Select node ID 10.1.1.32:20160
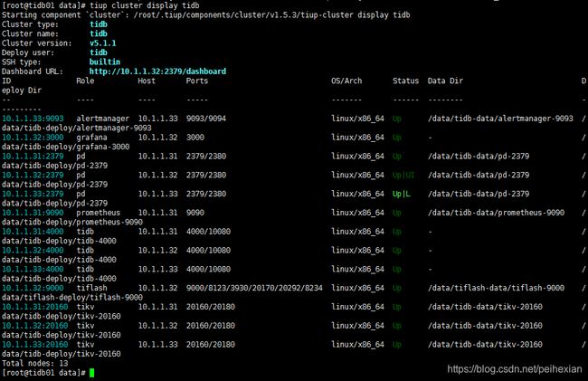Viewport: 588px width, 381px height. click(x=35, y=326)
